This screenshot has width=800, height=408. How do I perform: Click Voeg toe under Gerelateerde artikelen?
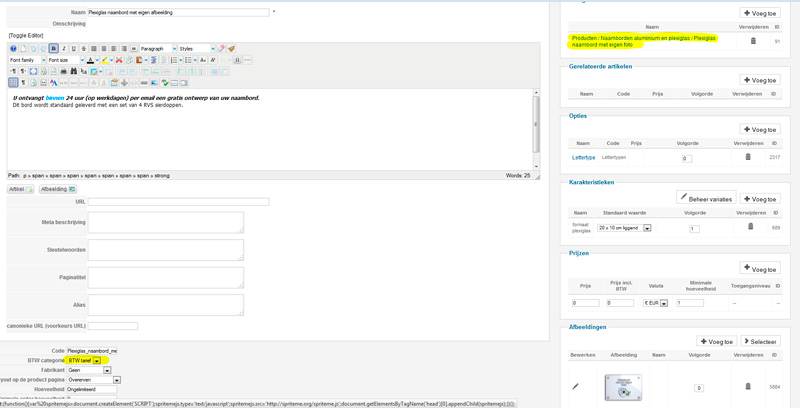760,80
